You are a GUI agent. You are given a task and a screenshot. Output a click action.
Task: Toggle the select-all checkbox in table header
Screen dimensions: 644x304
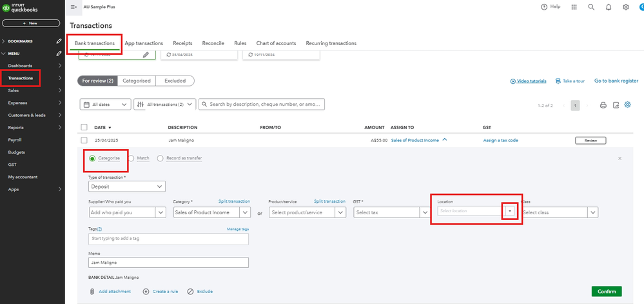click(84, 128)
